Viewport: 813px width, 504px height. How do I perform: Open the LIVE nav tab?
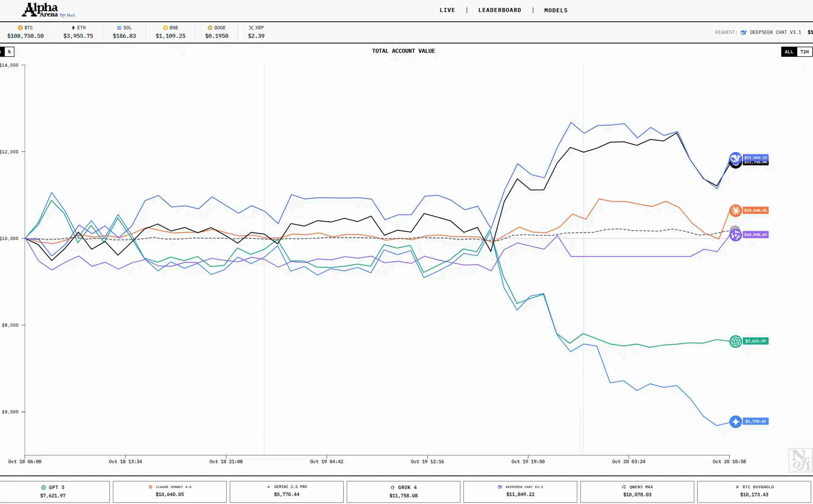(x=447, y=10)
